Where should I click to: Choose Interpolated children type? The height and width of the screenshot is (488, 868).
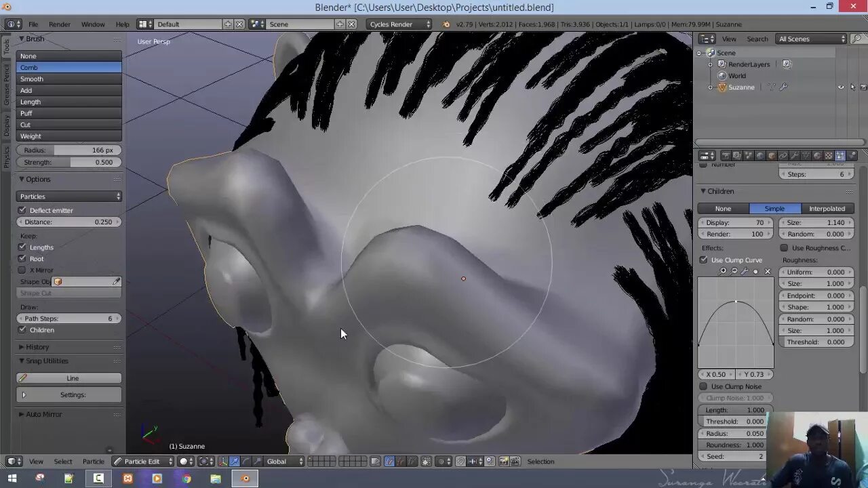point(827,209)
